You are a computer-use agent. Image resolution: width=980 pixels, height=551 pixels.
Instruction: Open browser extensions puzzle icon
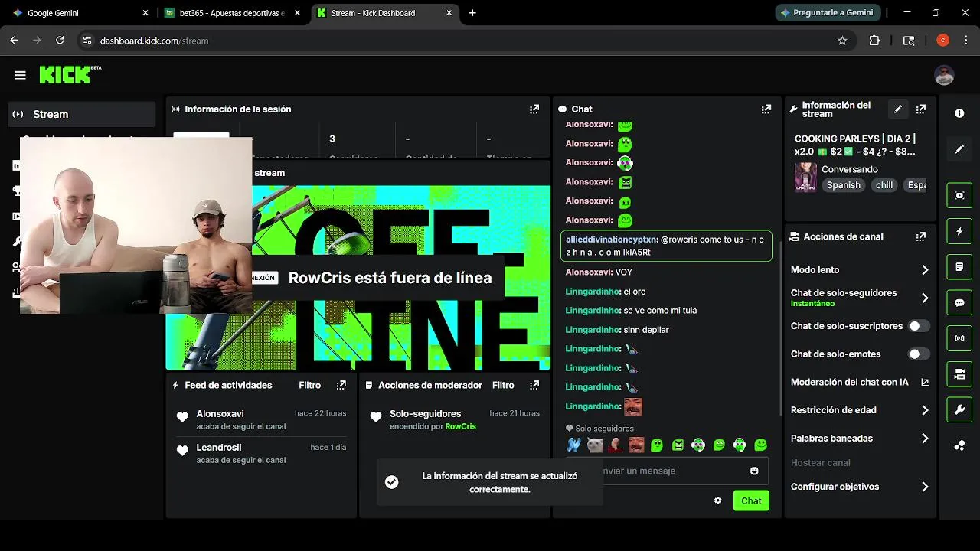874,41
